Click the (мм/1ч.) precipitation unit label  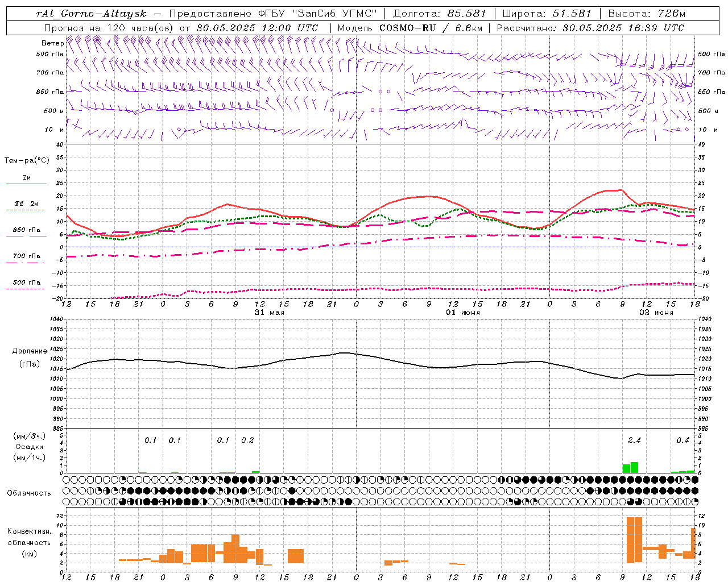(x=30, y=458)
